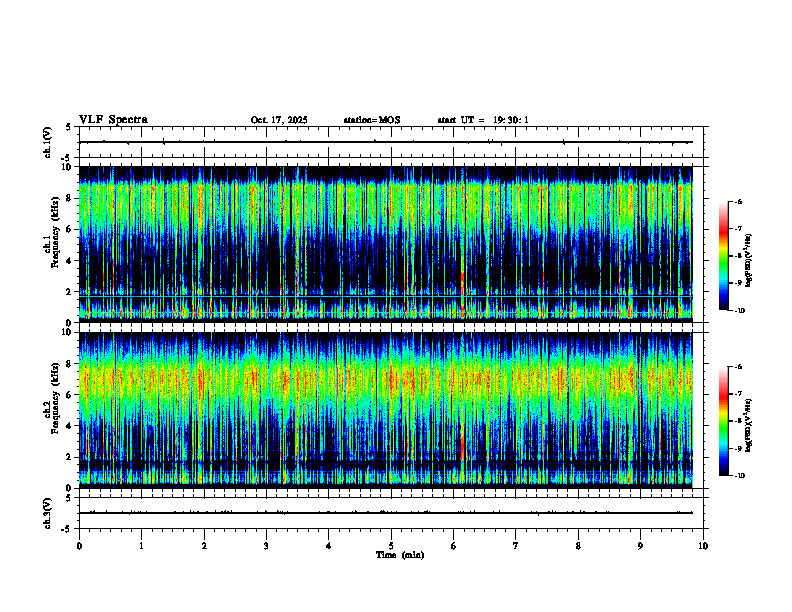792x612 pixels.
Task: Click the 'VLF Spectra' title text
Action: (113, 120)
